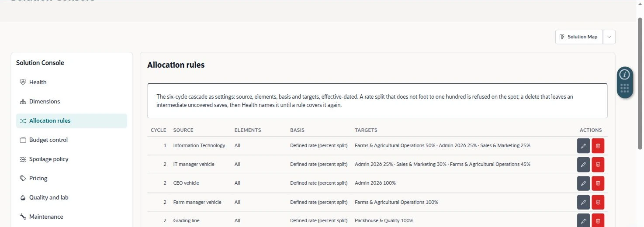The height and width of the screenshot is (227, 644).
Task: Expand the Solution Map dropdown arrow
Action: coord(609,37)
